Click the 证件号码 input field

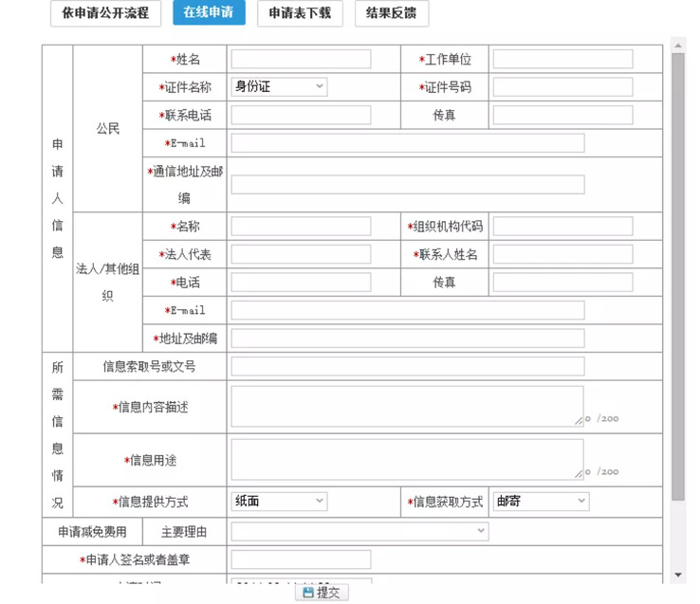tap(562, 87)
